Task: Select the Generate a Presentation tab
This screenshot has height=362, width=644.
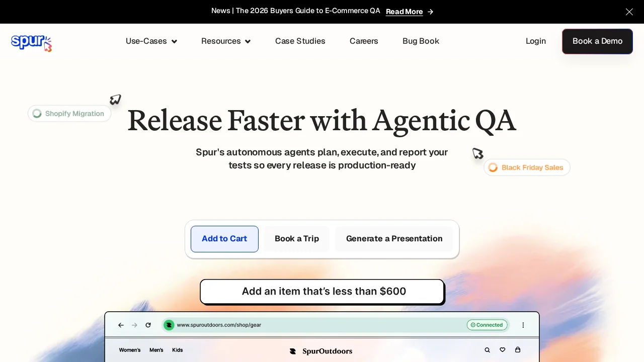Action: pos(394,239)
